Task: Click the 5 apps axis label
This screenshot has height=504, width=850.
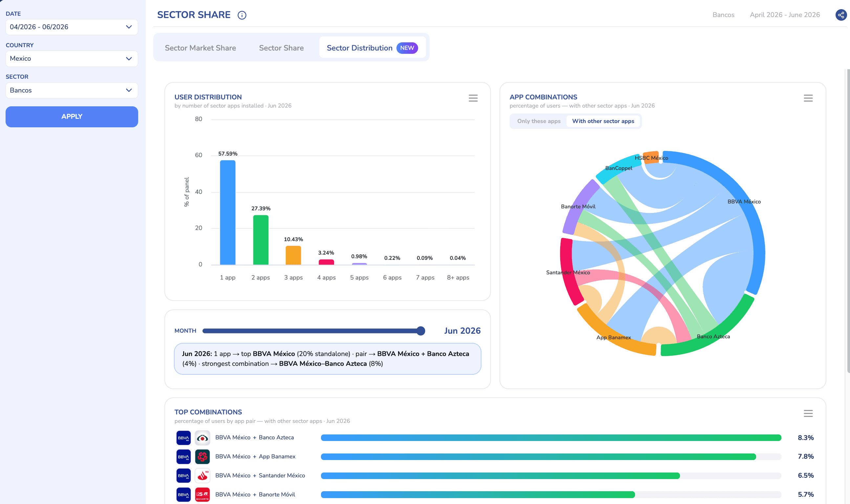Action: pyautogui.click(x=359, y=278)
